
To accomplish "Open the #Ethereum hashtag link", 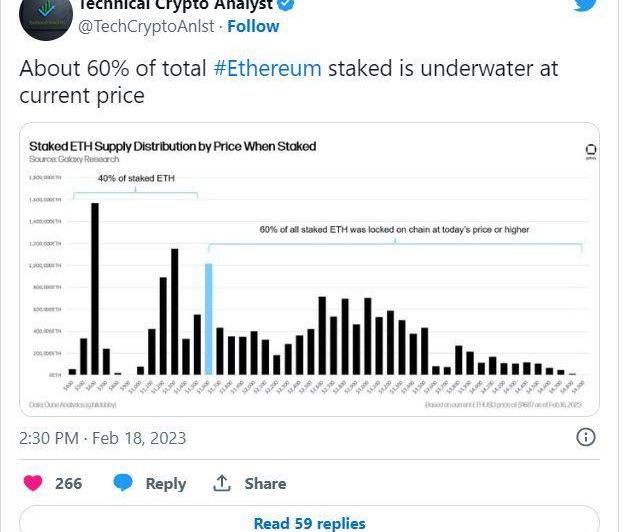I will [267, 69].
